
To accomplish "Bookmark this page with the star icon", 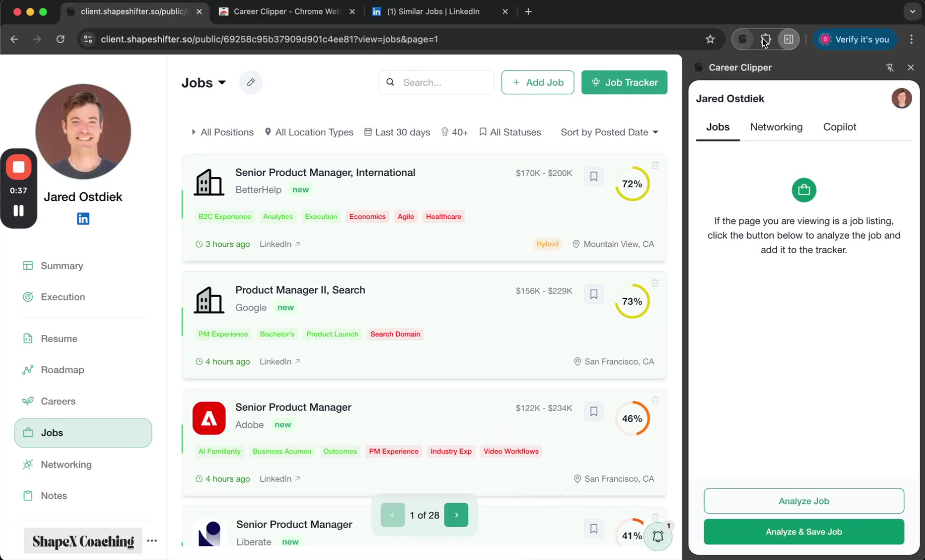I will [710, 39].
